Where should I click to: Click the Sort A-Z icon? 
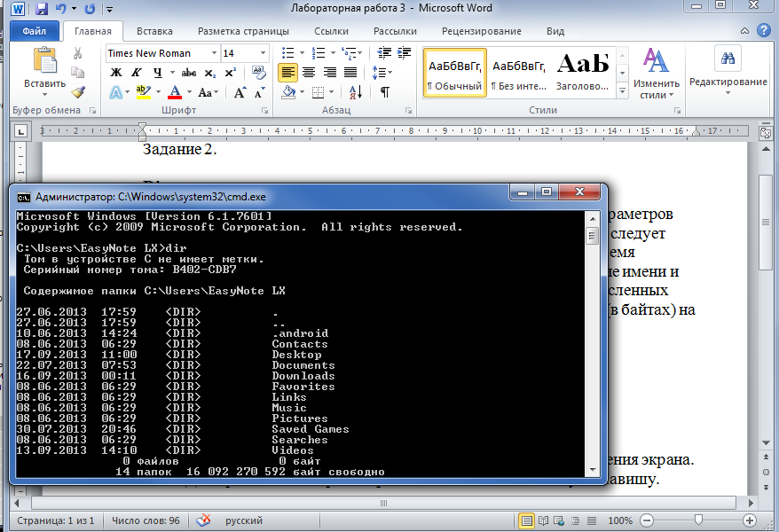coord(356,92)
